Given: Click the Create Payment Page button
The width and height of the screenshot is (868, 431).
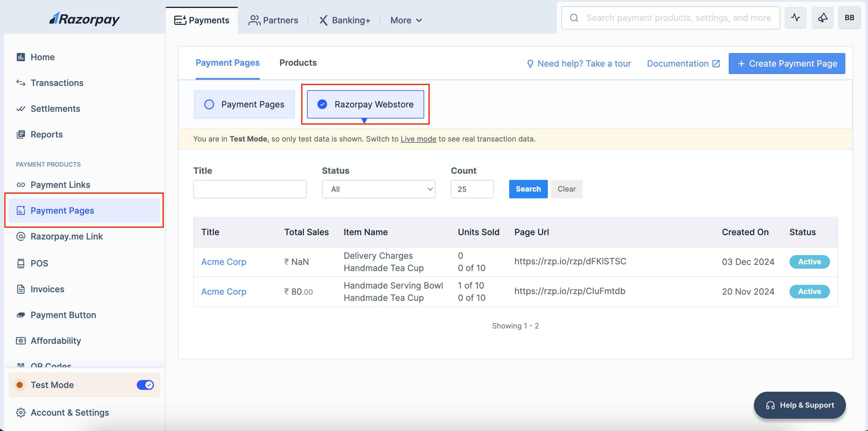Looking at the screenshot, I should pos(786,64).
